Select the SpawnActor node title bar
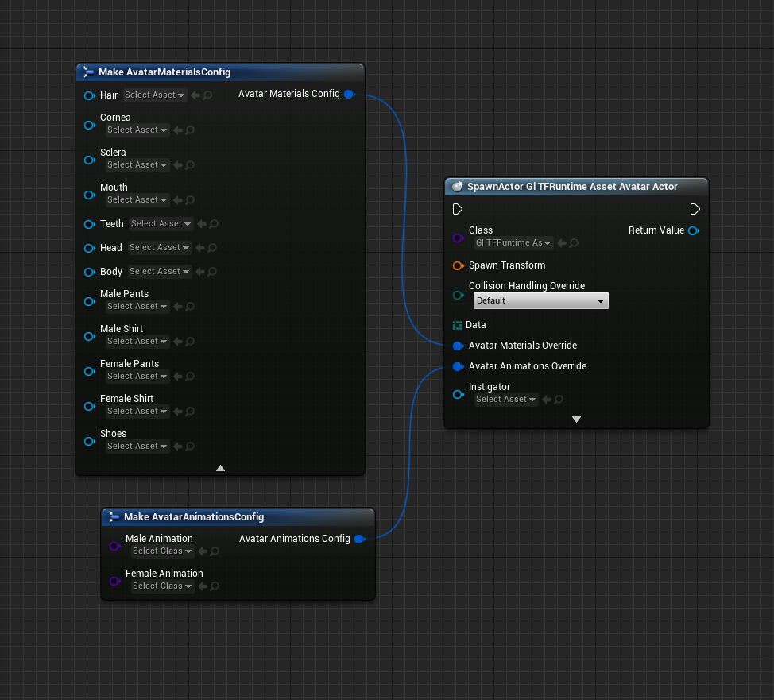Viewport: 774px width, 700px height. tap(573, 187)
